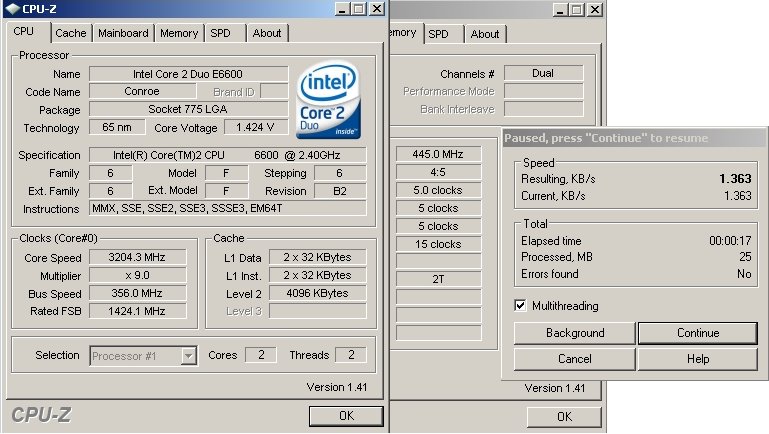Click OK in the CPU window
Image resolution: width=769 pixels, height=434 pixels.
(x=346, y=416)
